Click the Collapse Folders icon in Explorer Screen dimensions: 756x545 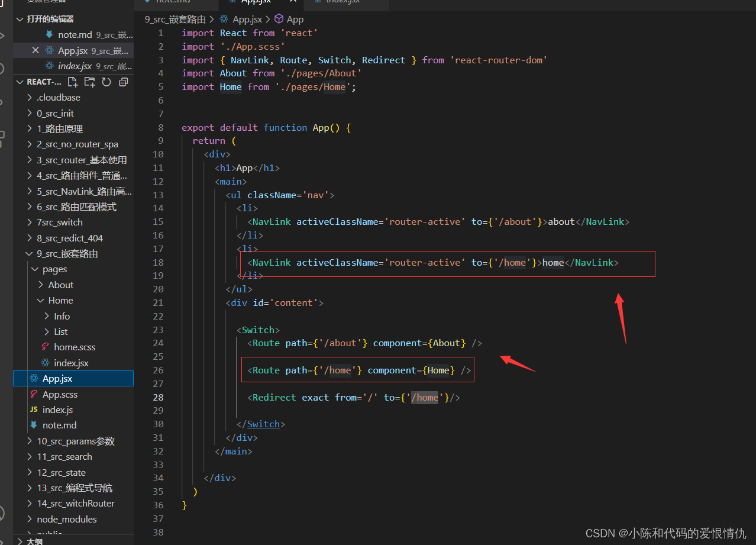[x=123, y=82]
